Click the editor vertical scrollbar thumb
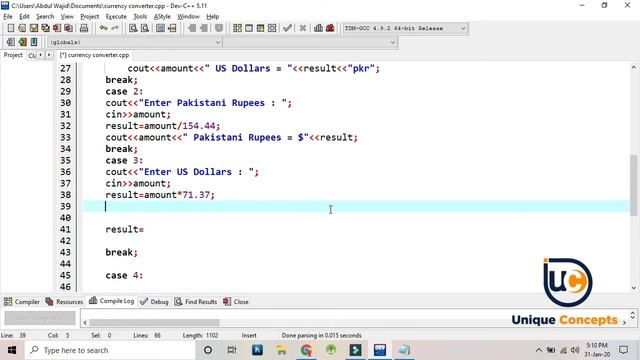This screenshot has height=360, width=640. (x=633, y=185)
